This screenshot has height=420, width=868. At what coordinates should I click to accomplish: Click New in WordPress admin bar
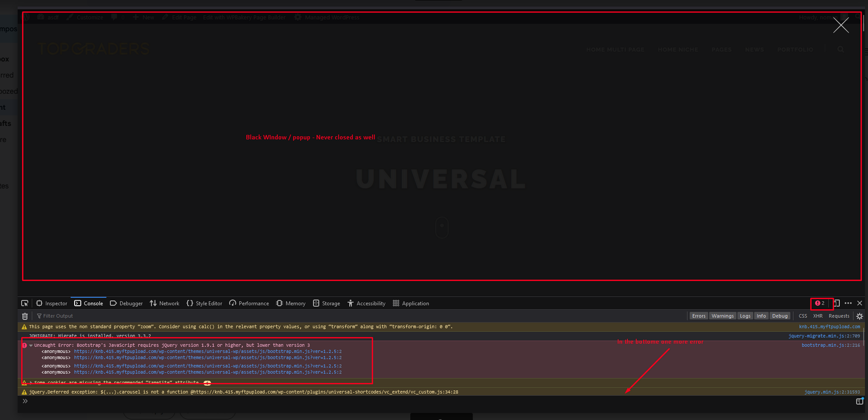[144, 17]
